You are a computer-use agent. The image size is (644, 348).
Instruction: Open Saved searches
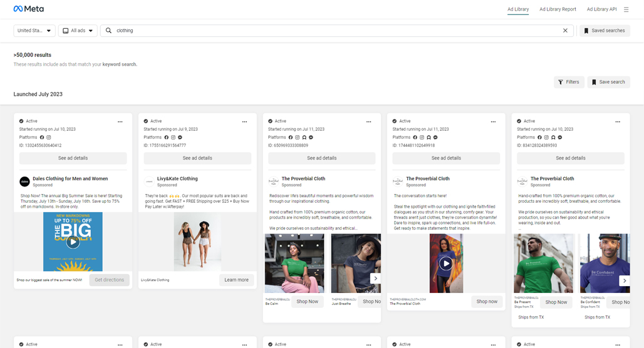[605, 31]
